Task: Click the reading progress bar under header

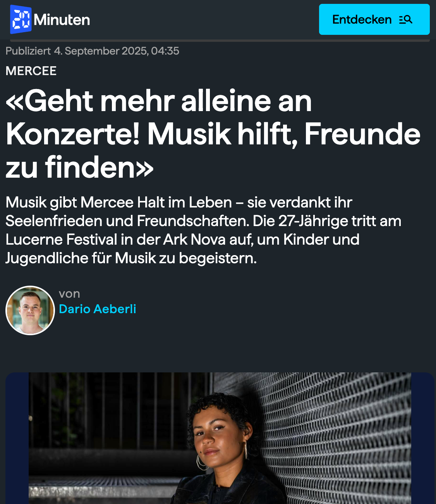Action: (220, 40)
